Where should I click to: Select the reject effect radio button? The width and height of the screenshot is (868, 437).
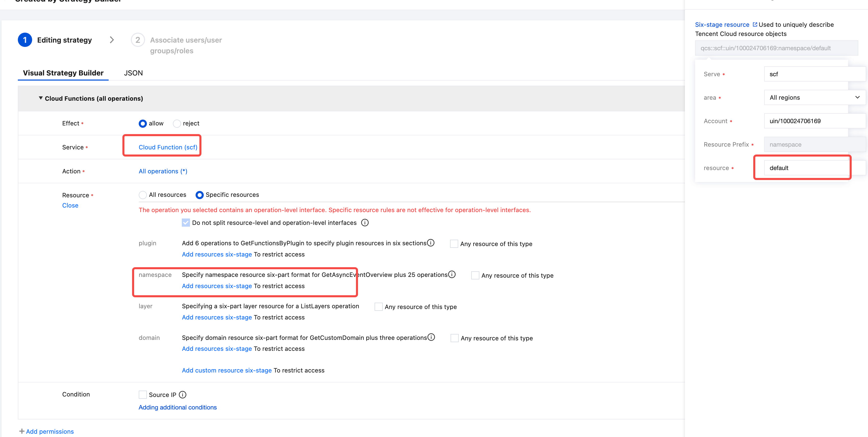(x=176, y=123)
